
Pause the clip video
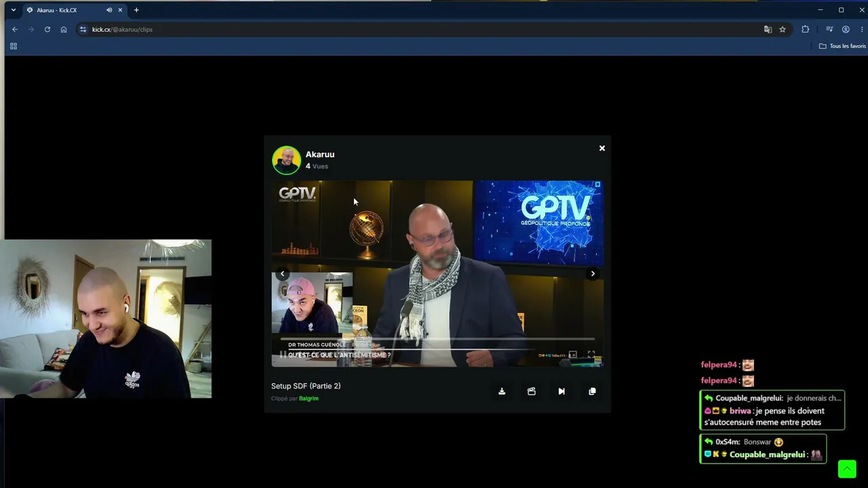point(283,354)
